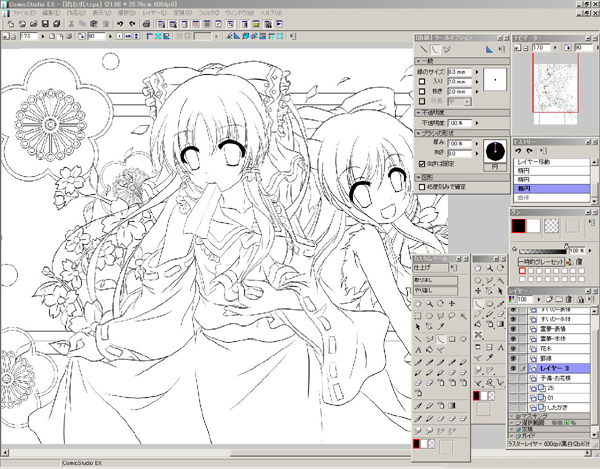Select the polyline mode in tool options

(447, 49)
